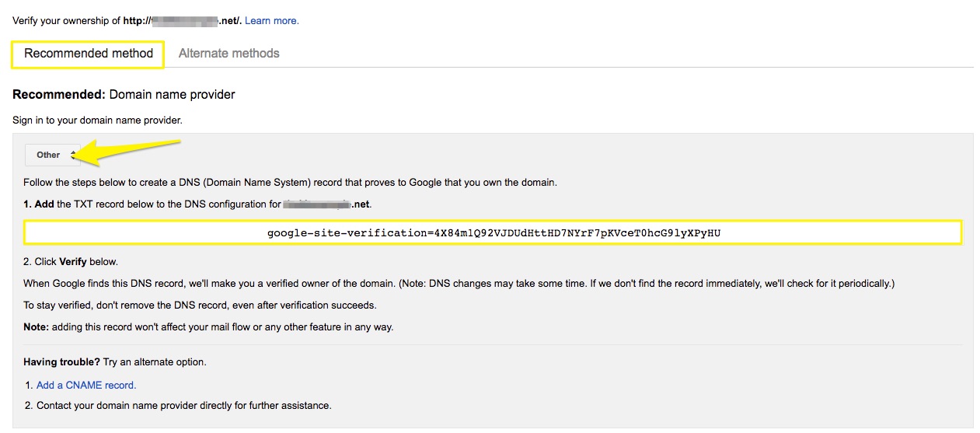Open the "Add a CNAME record." link
Image resolution: width=980 pixels, height=433 pixels.
coord(86,385)
